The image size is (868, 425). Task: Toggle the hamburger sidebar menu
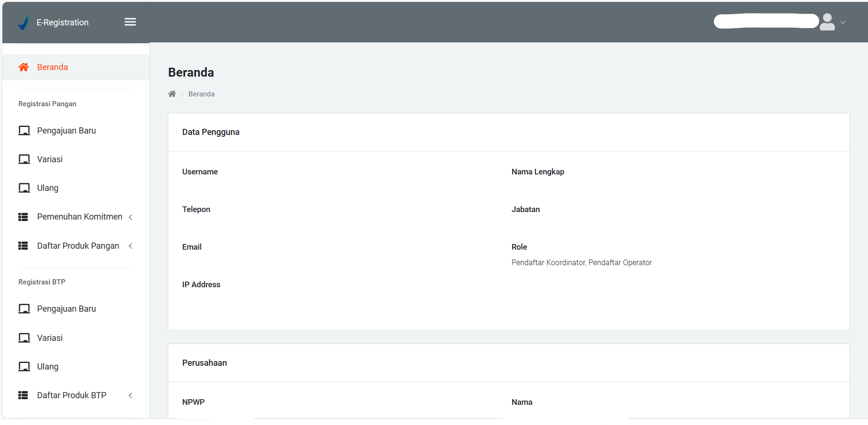pos(130,22)
